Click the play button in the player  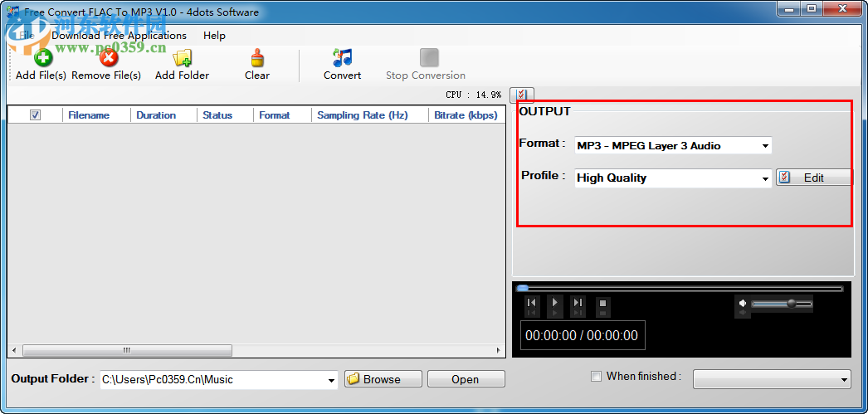[x=554, y=303]
